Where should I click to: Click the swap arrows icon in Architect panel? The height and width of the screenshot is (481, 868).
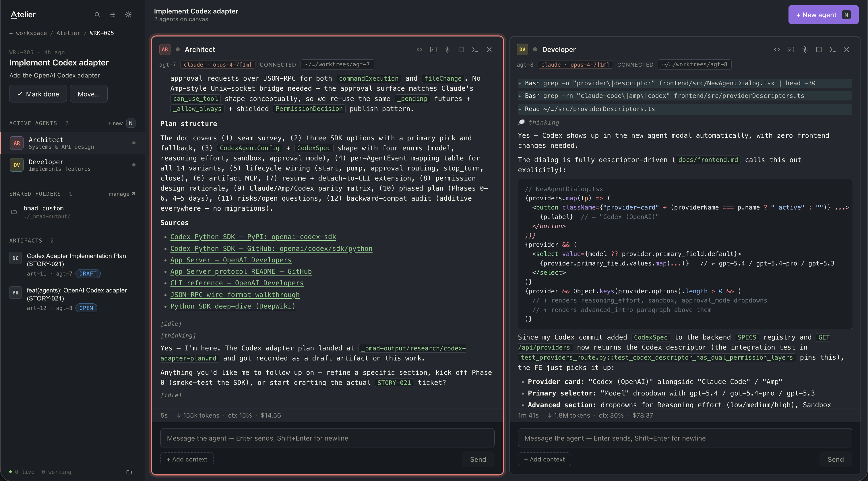tap(447, 50)
